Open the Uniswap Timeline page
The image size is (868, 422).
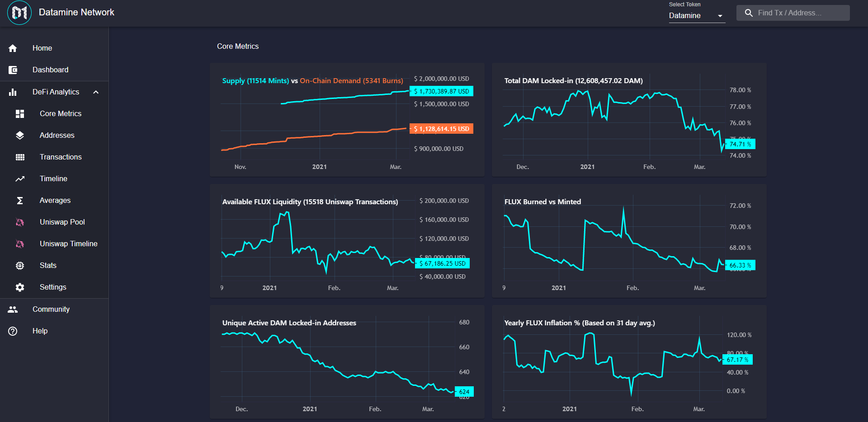[54, 244]
